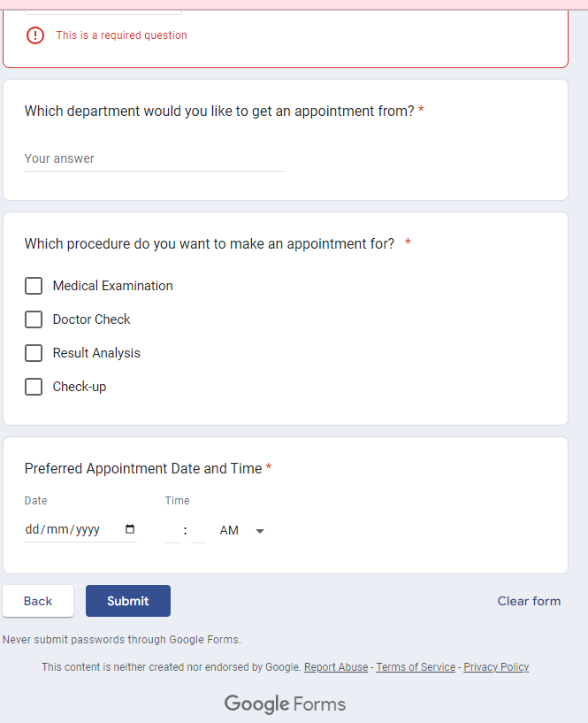Check the Medical Examination checkbox
This screenshot has width=588, height=723.
(34, 286)
